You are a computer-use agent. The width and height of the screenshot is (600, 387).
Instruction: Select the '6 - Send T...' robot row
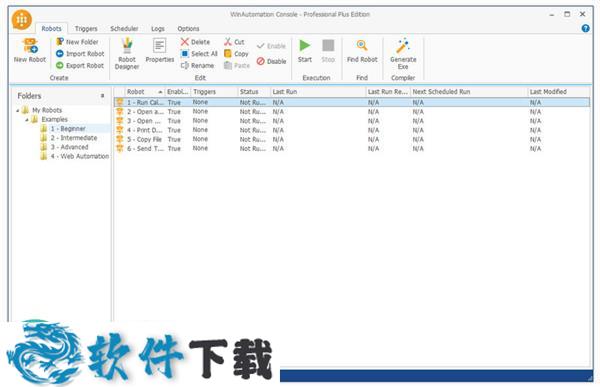coord(352,149)
